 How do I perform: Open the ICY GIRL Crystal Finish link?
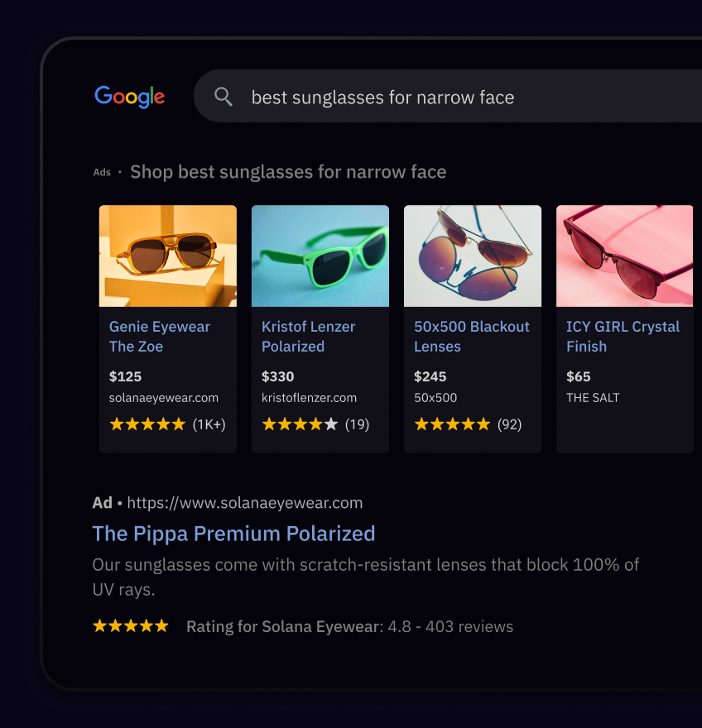pyautogui.click(x=623, y=337)
